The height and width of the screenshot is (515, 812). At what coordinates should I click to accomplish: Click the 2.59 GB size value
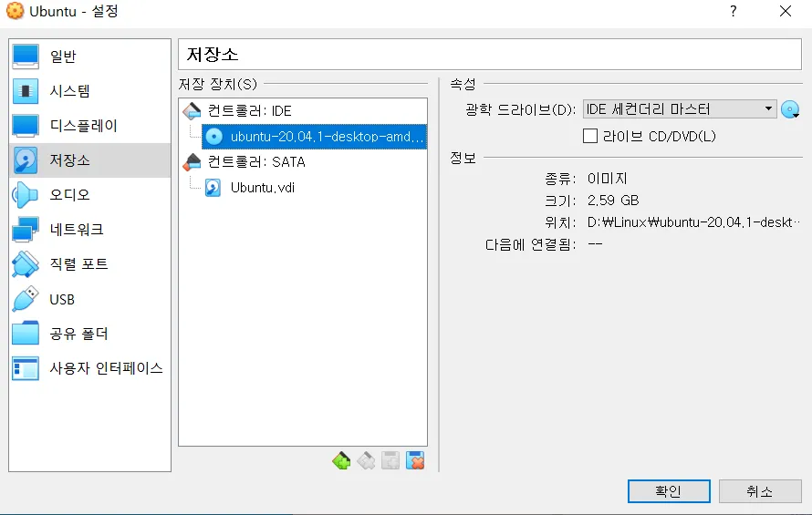(613, 201)
